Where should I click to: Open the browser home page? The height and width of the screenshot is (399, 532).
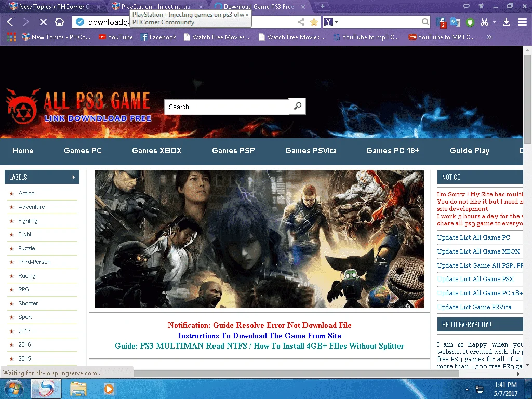click(x=59, y=22)
